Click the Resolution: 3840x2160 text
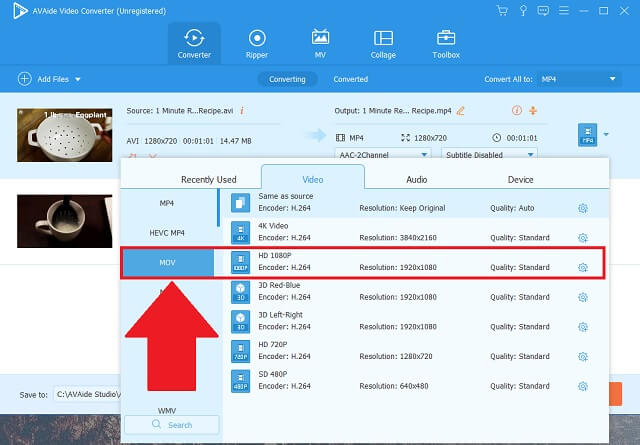This screenshot has height=445, width=640. pyautogui.click(x=398, y=238)
